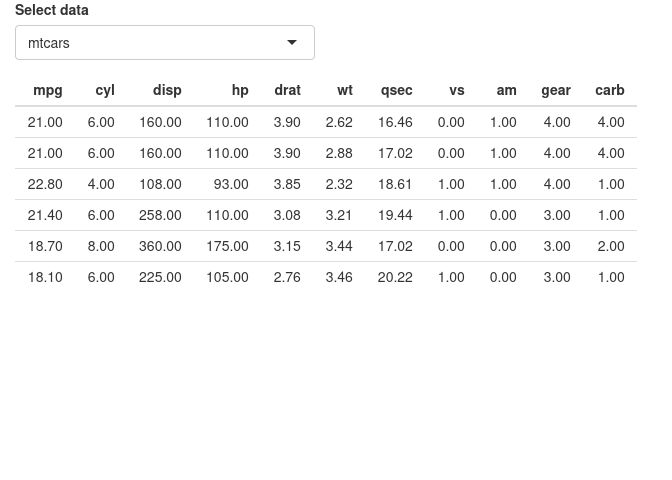Click the 93.00 hp cell

[231, 184]
